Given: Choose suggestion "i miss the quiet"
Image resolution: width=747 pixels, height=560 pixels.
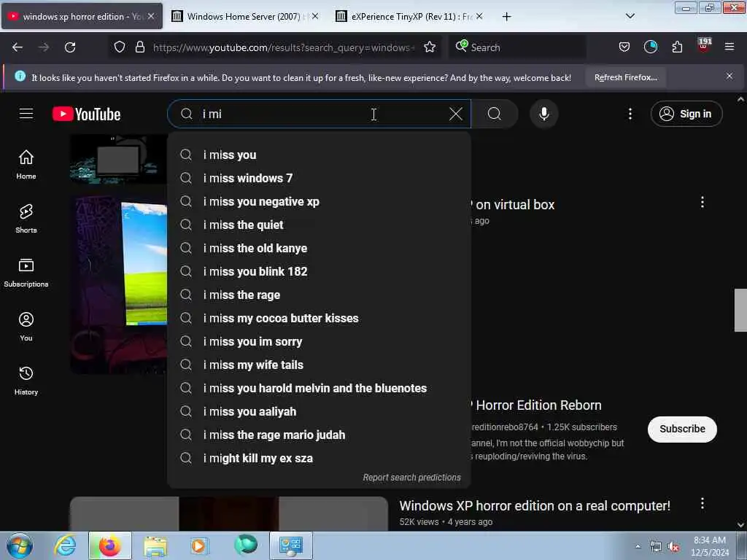Looking at the screenshot, I should [320, 225].
